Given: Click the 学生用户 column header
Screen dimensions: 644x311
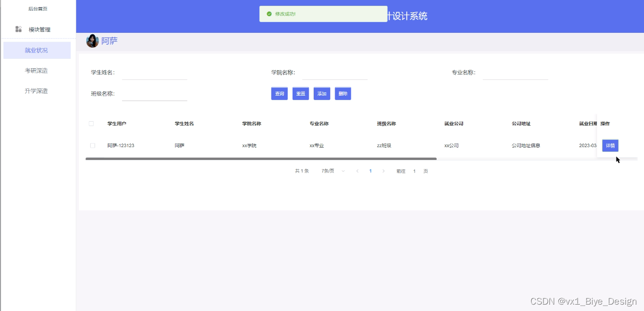Looking at the screenshot, I should click(117, 124).
